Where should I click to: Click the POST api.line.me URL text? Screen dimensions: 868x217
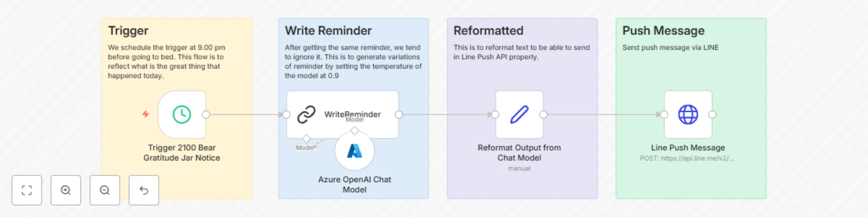[x=687, y=158]
